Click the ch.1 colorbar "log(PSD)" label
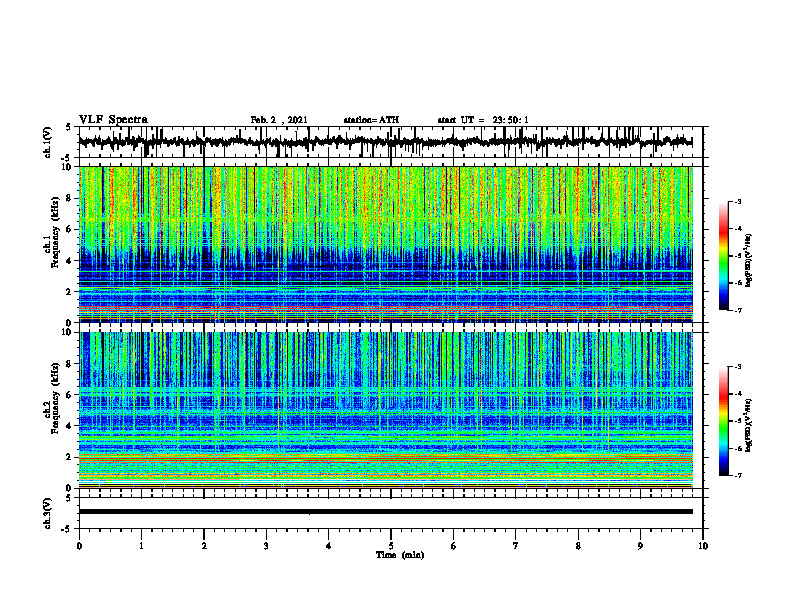The image size is (792, 612). 749,261
